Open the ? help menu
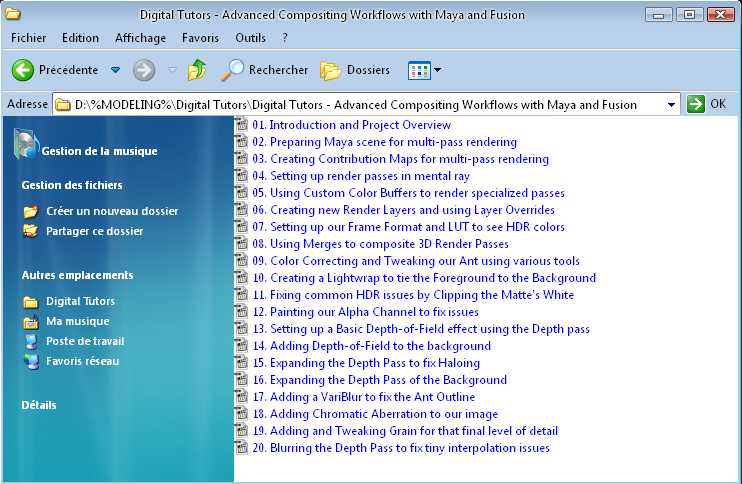742x484 pixels. click(285, 38)
